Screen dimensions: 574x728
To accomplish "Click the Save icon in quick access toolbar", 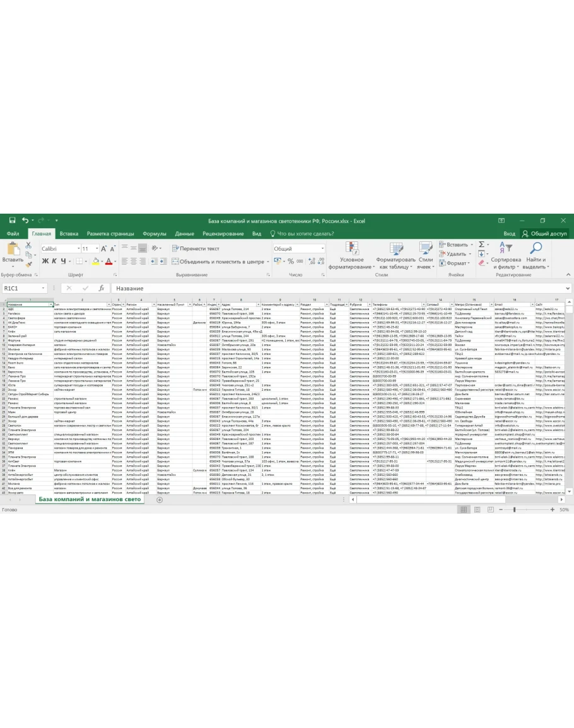I will [x=12, y=221].
